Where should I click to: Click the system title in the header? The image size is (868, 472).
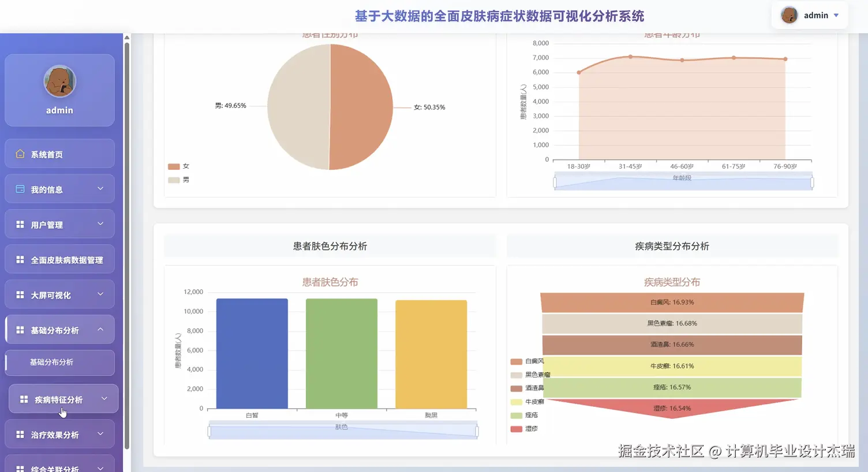click(x=499, y=16)
